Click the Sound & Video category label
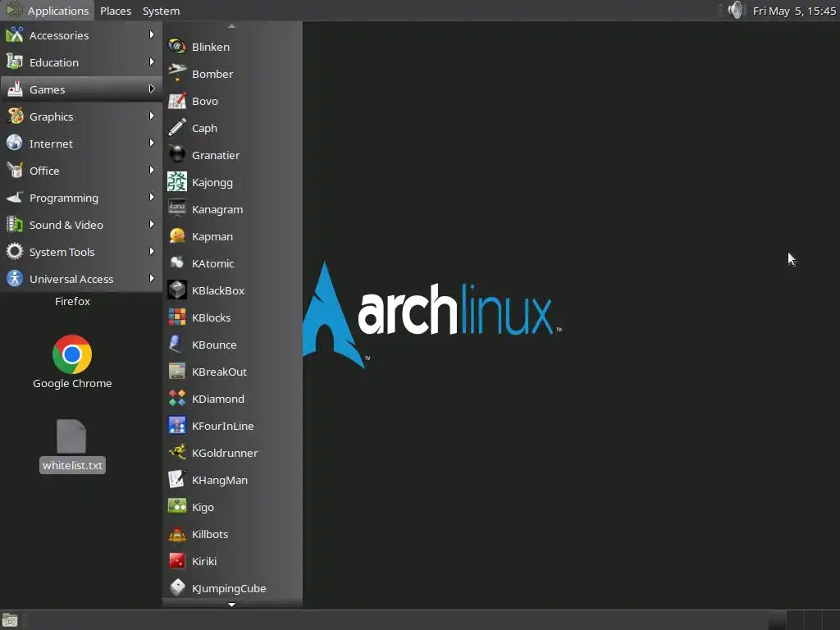 [x=66, y=225]
